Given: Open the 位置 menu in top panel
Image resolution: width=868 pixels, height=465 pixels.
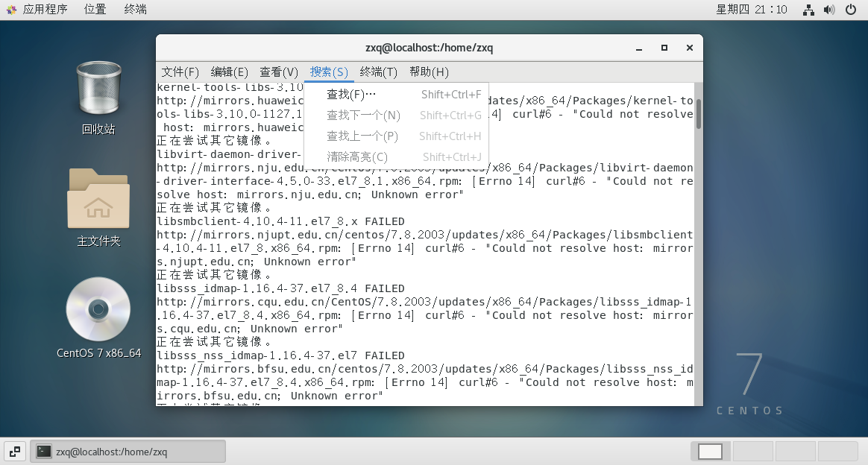Looking at the screenshot, I should (94, 10).
